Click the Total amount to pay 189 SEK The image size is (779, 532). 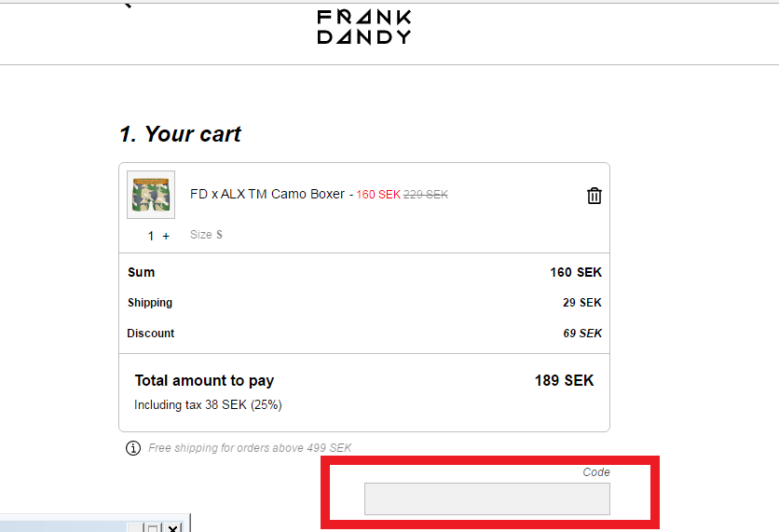(564, 380)
